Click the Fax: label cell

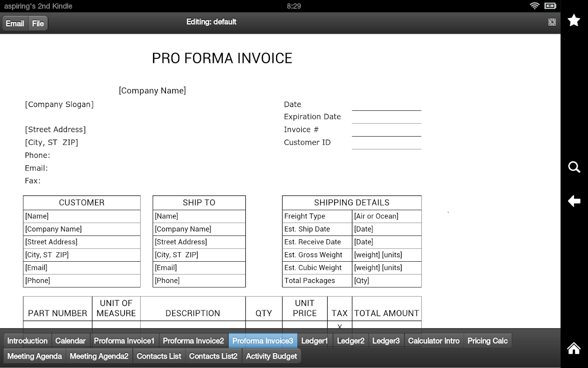coord(33,181)
